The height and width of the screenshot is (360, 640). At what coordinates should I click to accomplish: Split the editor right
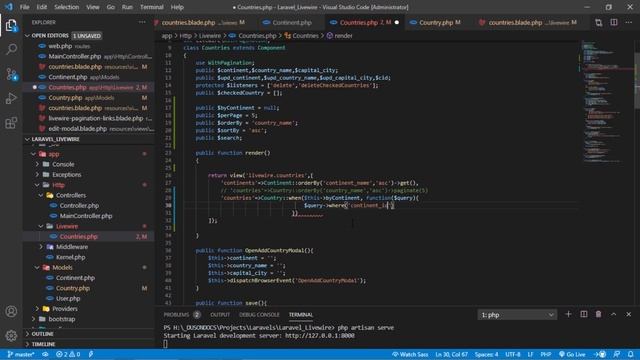coord(614,22)
